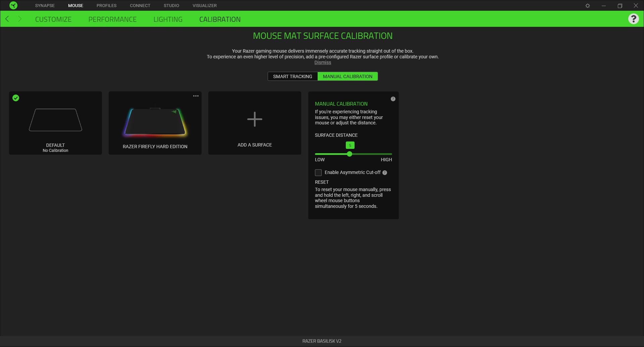Select Manual Calibration mode
This screenshot has height=347, width=644.
(x=347, y=76)
